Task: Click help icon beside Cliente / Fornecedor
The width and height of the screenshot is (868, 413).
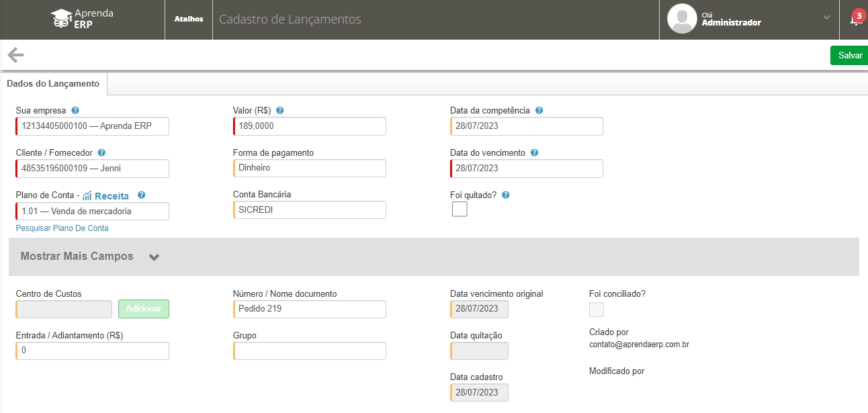Action: [101, 152]
